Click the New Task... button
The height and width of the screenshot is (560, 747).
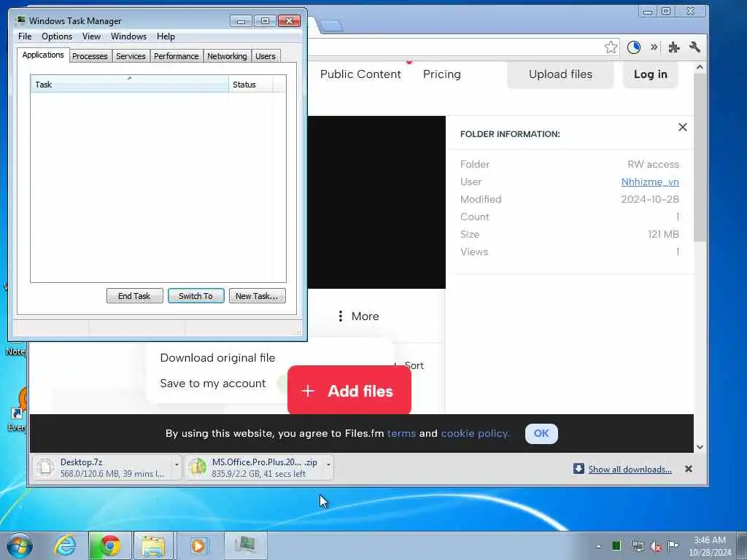257,296
